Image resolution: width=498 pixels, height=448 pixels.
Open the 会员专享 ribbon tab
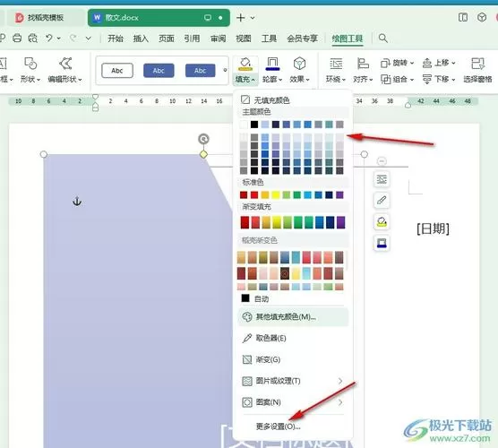303,39
